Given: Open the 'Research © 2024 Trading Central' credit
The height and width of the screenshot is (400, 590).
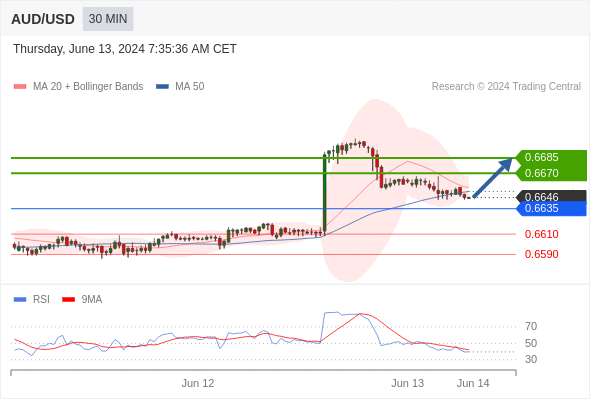Looking at the screenshot, I should (506, 87).
